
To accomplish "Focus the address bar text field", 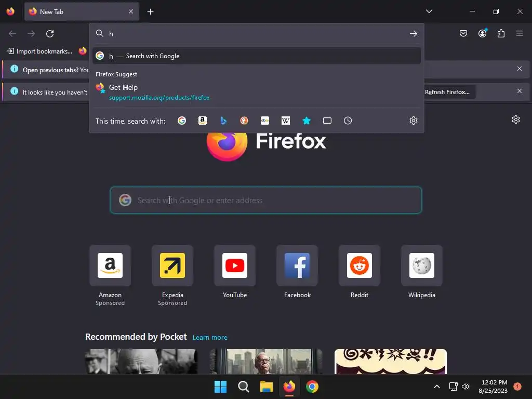I will [258, 34].
